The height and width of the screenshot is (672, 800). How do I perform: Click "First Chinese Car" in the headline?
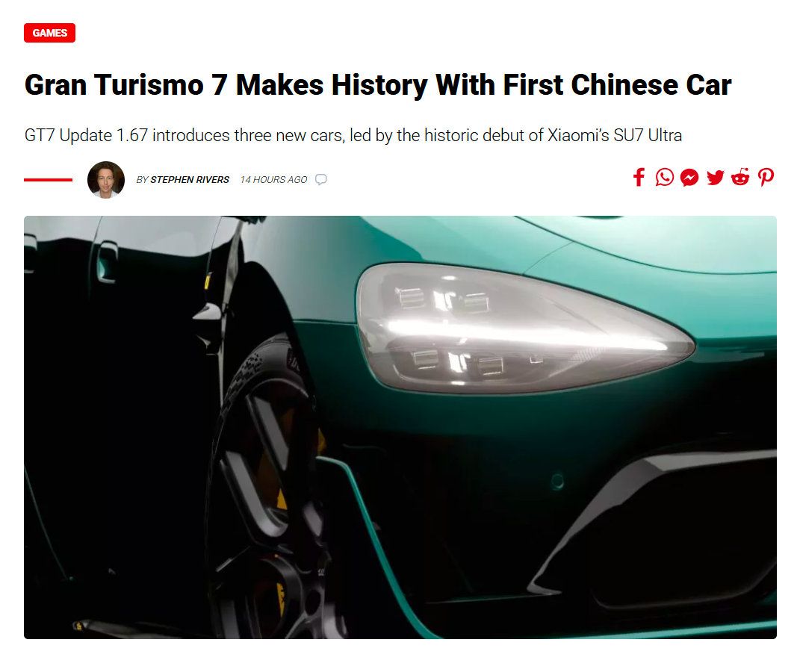click(x=617, y=84)
